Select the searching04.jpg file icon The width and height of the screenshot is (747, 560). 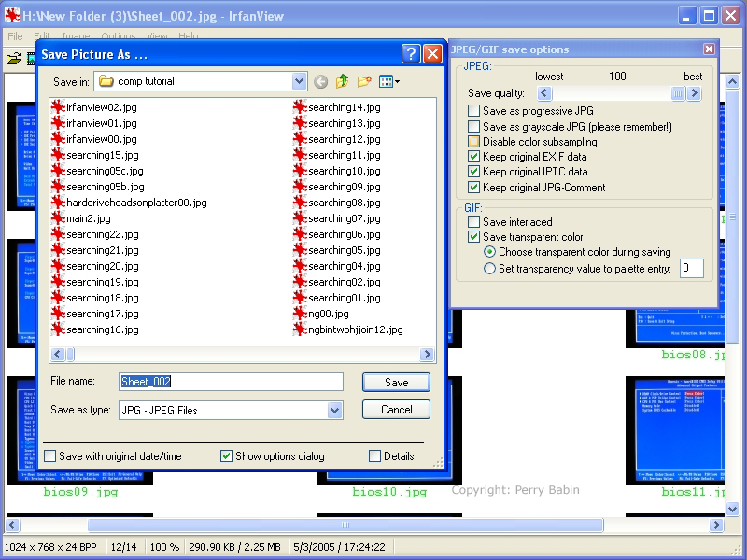pos(300,266)
